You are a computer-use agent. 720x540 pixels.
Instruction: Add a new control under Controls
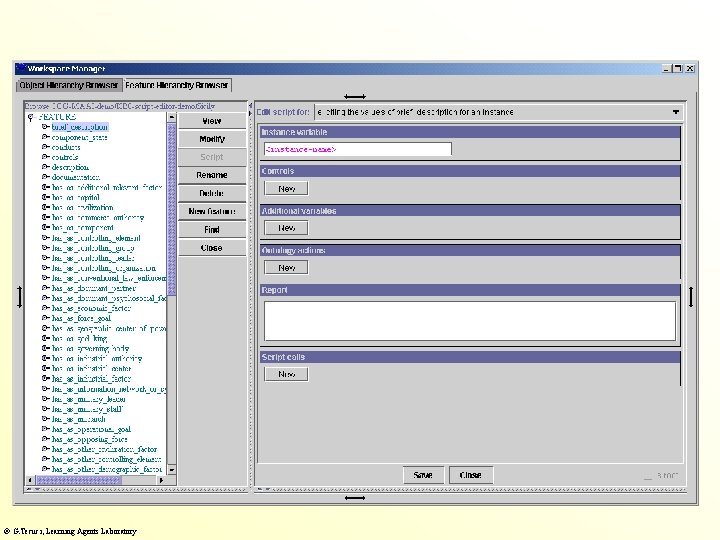click(x=287, y=188)
